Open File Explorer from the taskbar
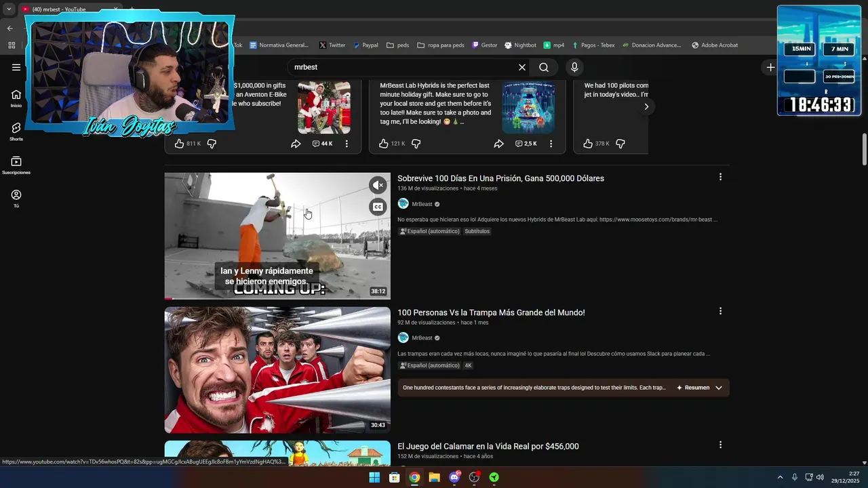Viewport: 868px width, 488px height. [x=434, y=477]
